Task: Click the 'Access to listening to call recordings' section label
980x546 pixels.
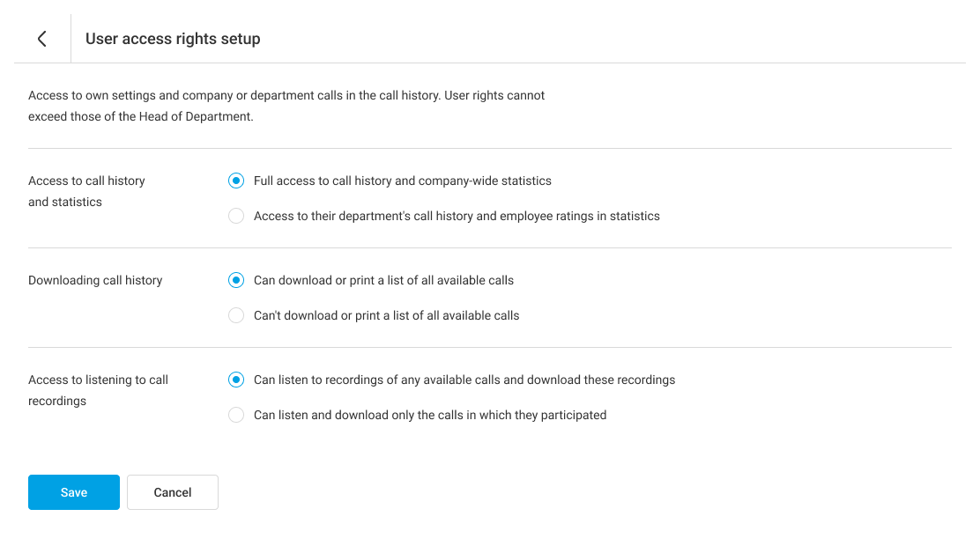Action: coord(98,390)
